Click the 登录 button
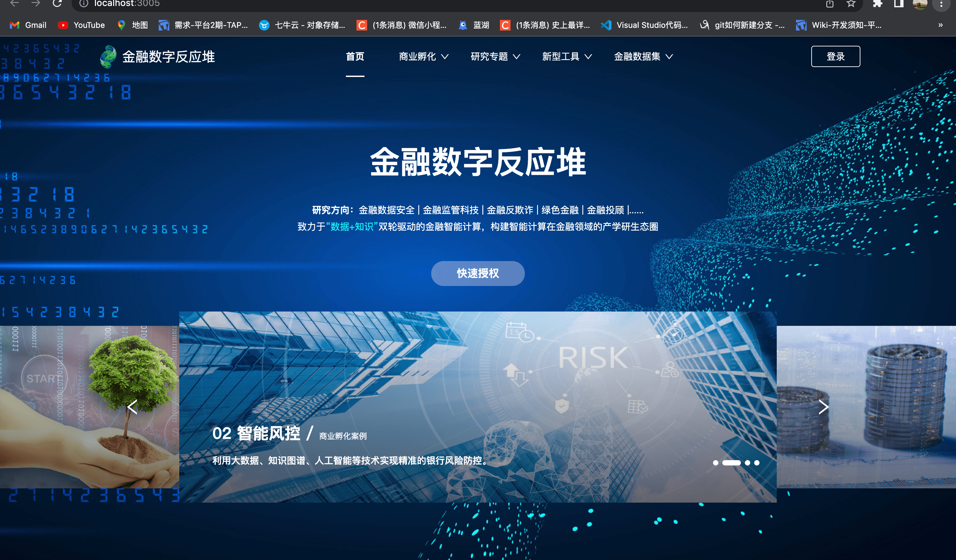The width and height of the screenshot is (956, 560). coord(835,57)
